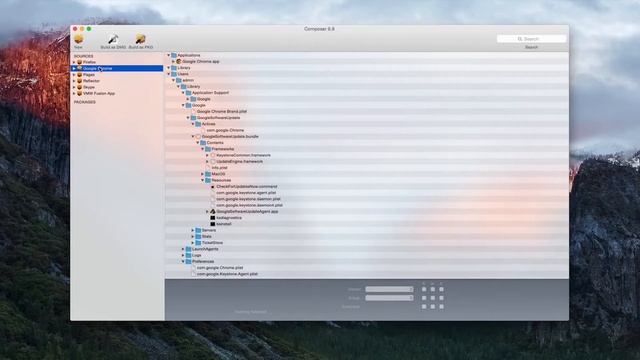Expand the UpdateEngine.framework triangle
The width and height of the screenshot is (640, 360).
click(x=207, y=161)
